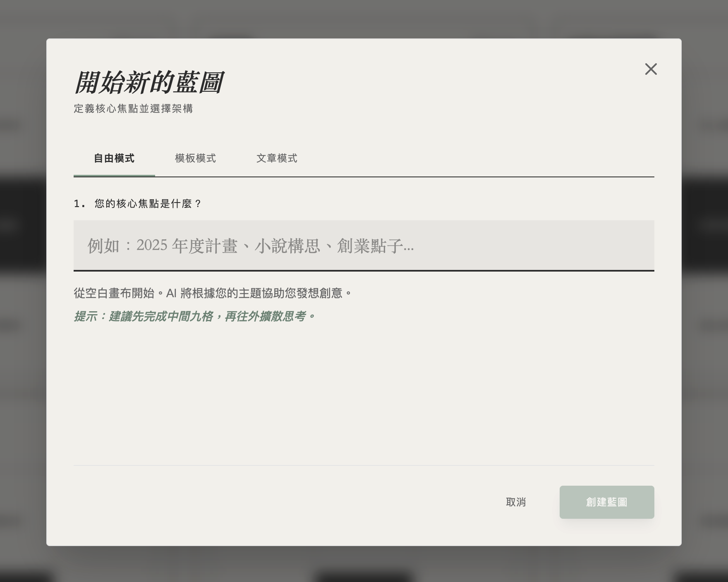Close the new blueprint dialog with X

(x=651, y=69)
